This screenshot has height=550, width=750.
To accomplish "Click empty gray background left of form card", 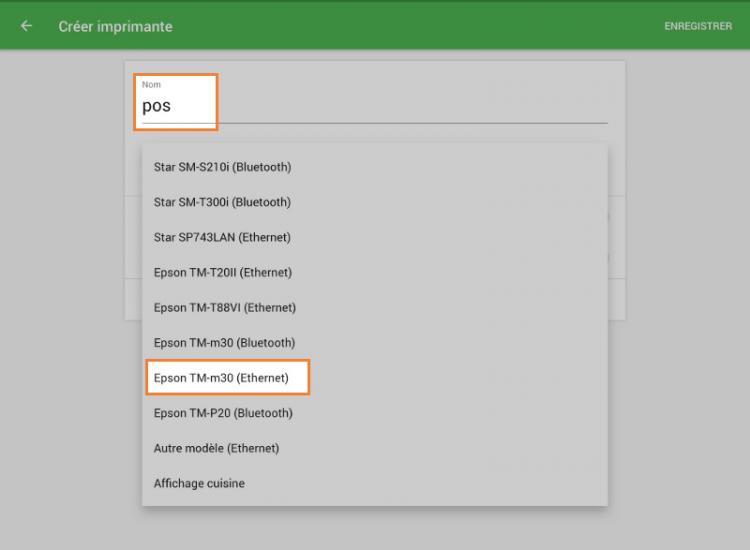I will 60,300.
